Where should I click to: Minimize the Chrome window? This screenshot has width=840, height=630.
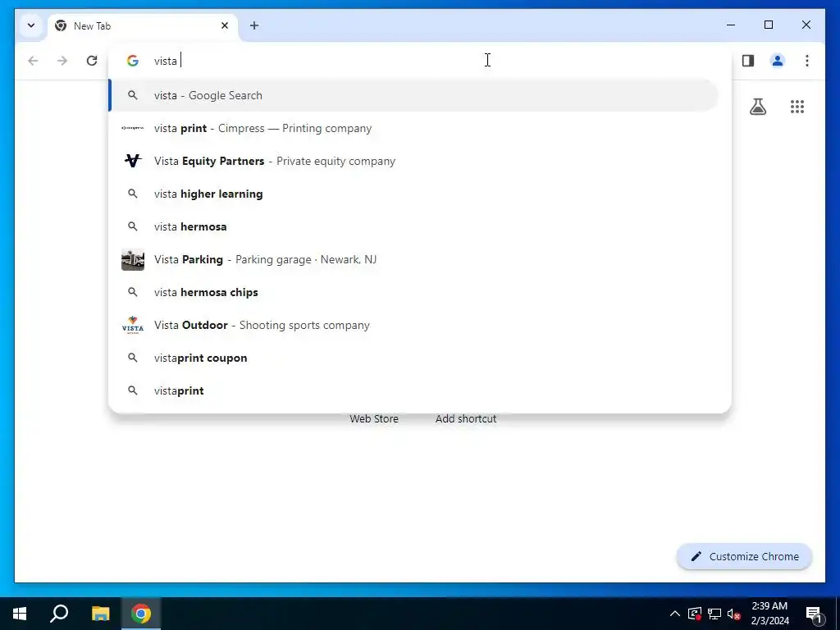click(x=731, y=25)
